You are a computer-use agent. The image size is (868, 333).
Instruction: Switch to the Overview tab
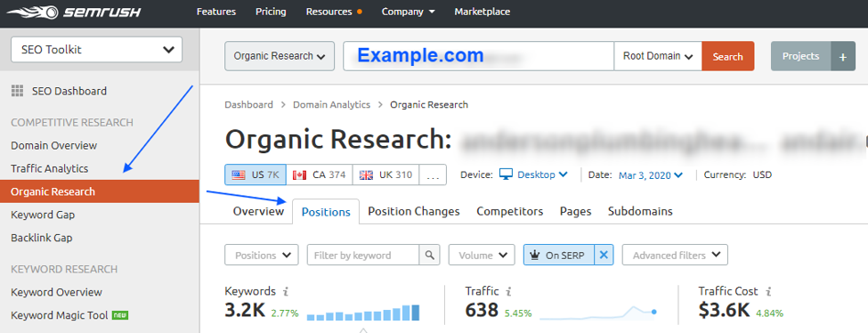point(258,211)
